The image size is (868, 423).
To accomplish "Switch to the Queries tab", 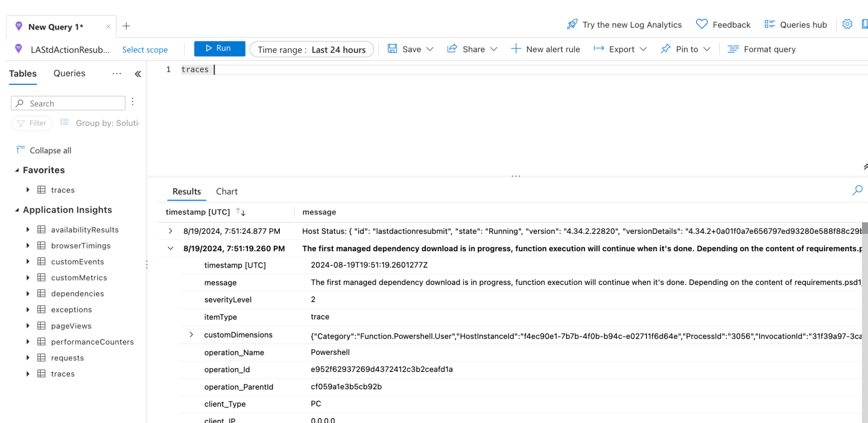I will (x=69, y=74).
